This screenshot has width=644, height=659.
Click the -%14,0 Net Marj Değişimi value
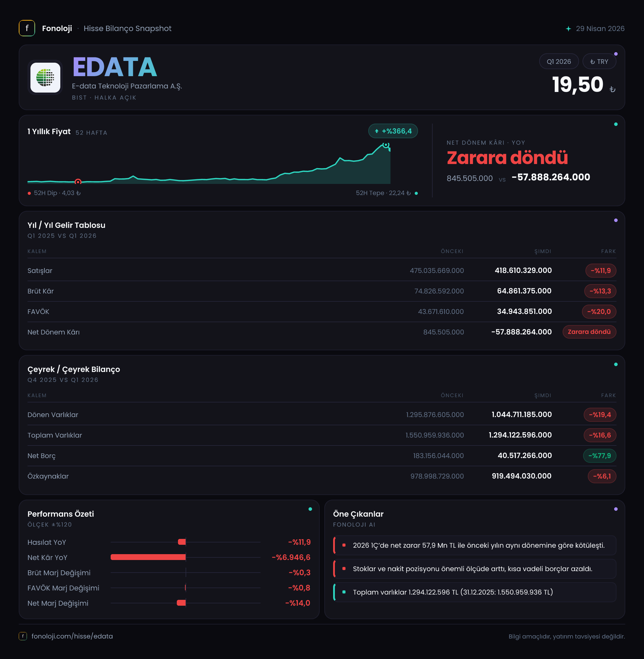[298, 603]
